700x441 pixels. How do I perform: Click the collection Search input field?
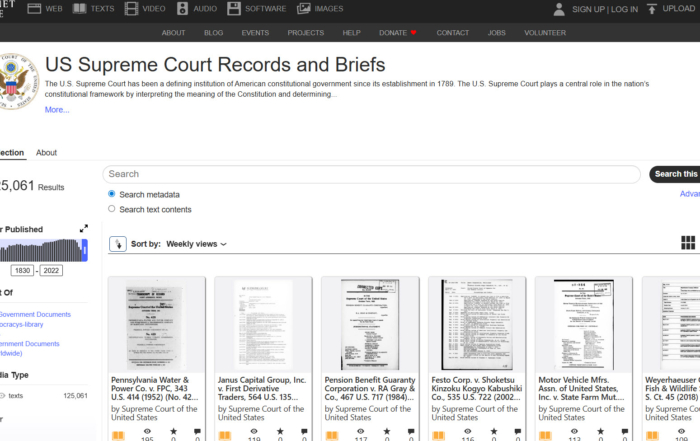[x=371, y=174]
